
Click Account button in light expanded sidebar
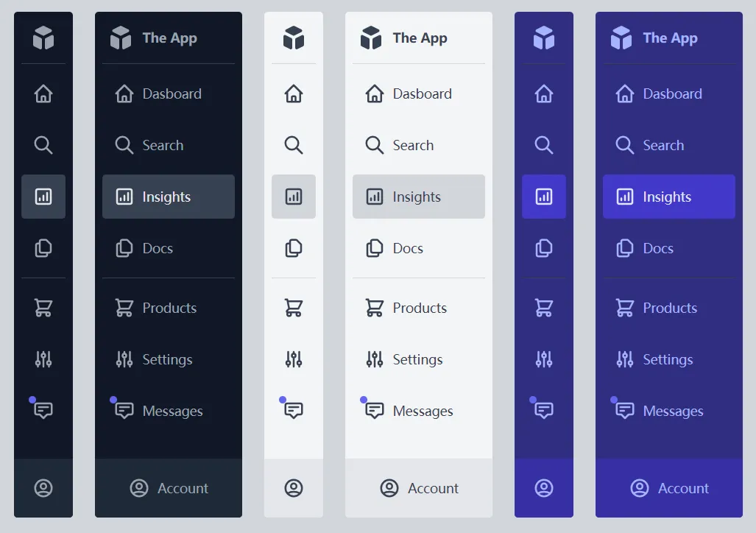pos(419,488)
